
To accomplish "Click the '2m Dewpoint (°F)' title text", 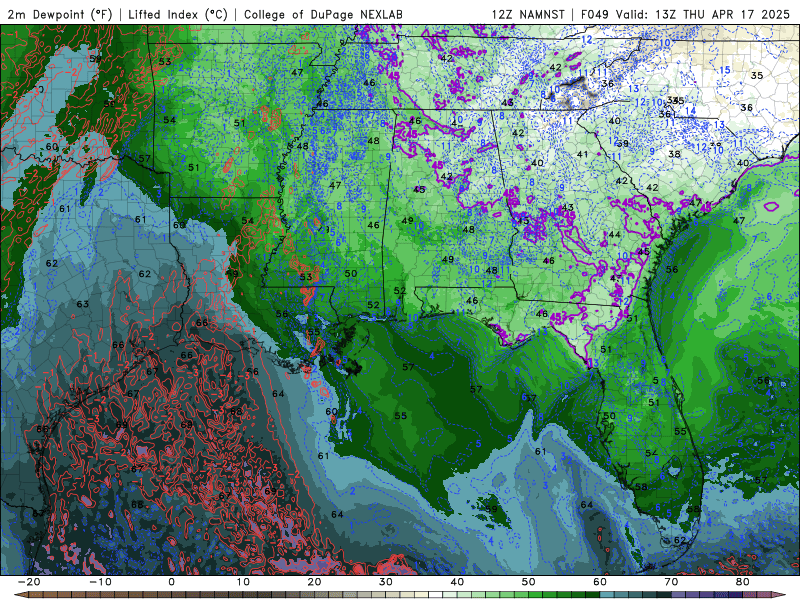I will click(60, 14).
